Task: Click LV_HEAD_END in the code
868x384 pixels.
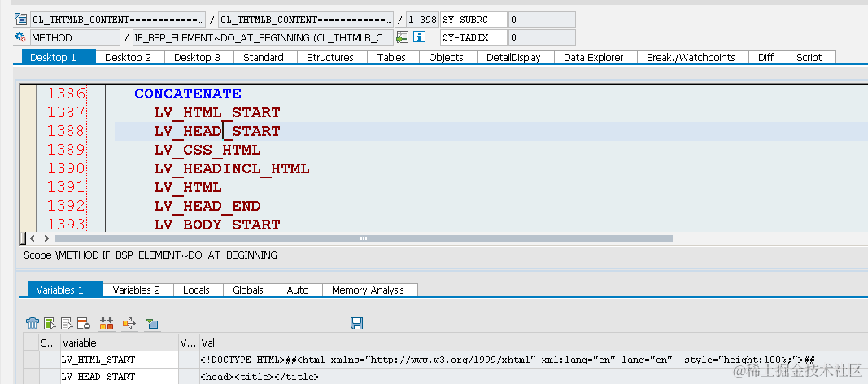Action: [207, 206]
